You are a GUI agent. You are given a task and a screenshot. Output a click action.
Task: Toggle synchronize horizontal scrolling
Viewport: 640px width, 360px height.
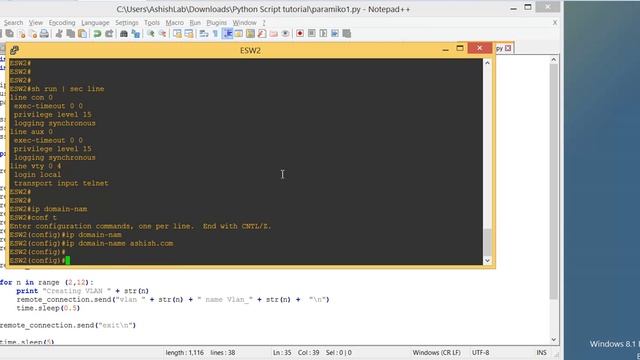[x=189, y=34]
